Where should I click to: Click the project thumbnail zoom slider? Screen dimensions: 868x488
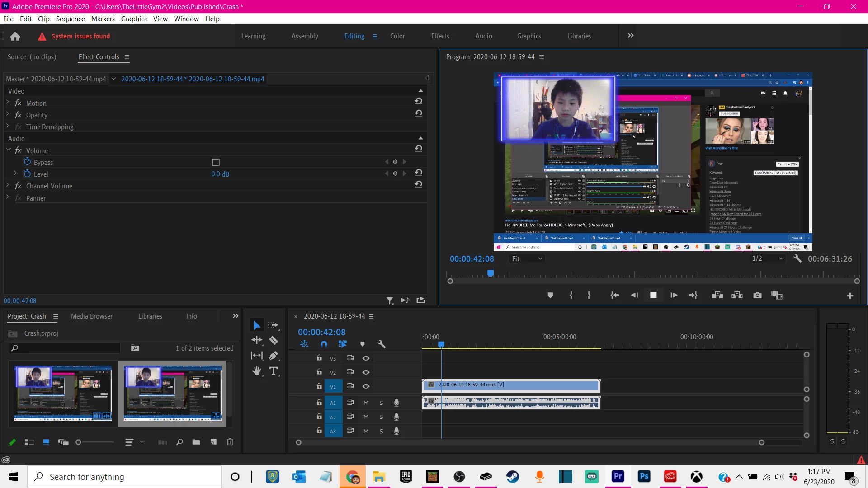pos(79,442)
